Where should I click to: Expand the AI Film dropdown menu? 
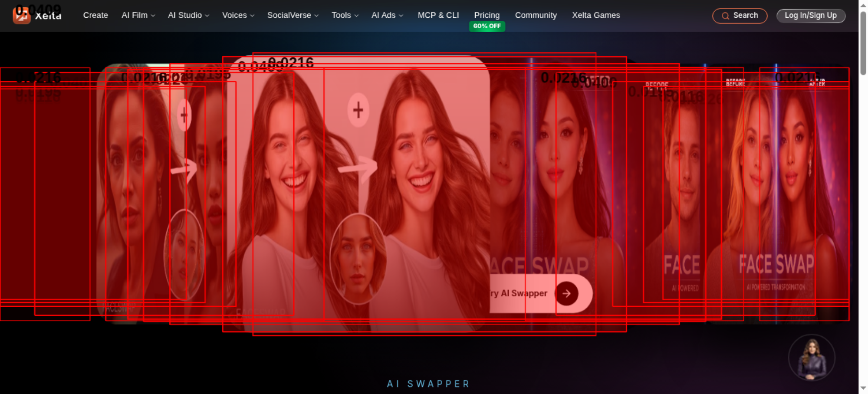click(x=138, y=15)
